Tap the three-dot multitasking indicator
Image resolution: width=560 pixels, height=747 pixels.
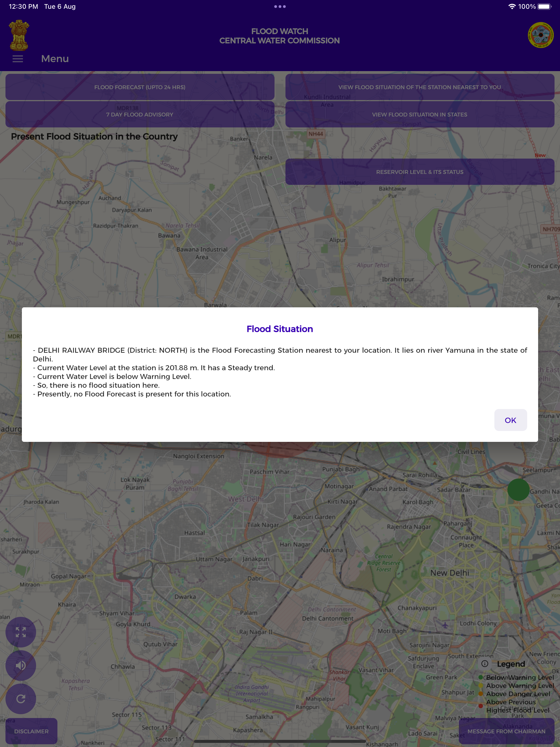280,6
